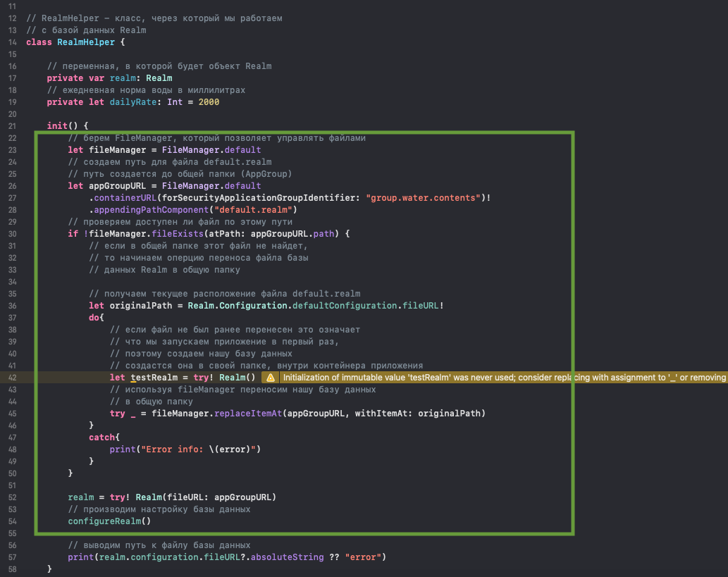Click the appendingPathComponent method
The height and width of the screenshot is (577, 728).
tap(151, 210)
